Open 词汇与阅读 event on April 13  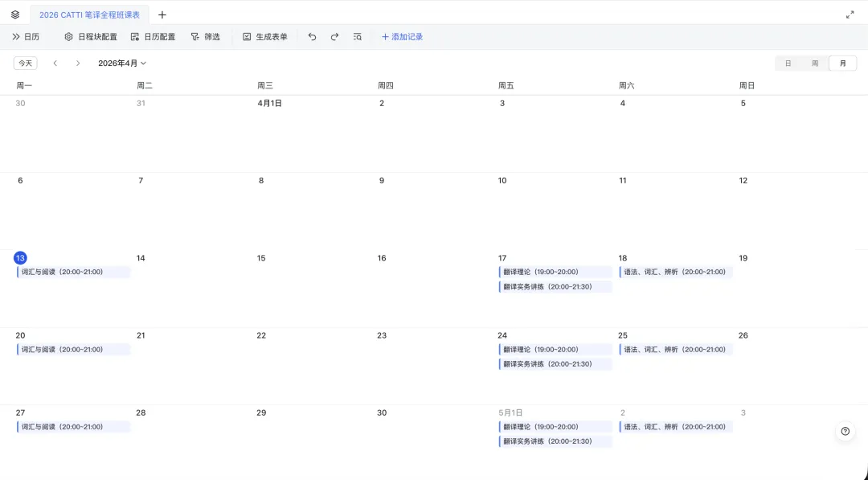(x=74, y=272)
